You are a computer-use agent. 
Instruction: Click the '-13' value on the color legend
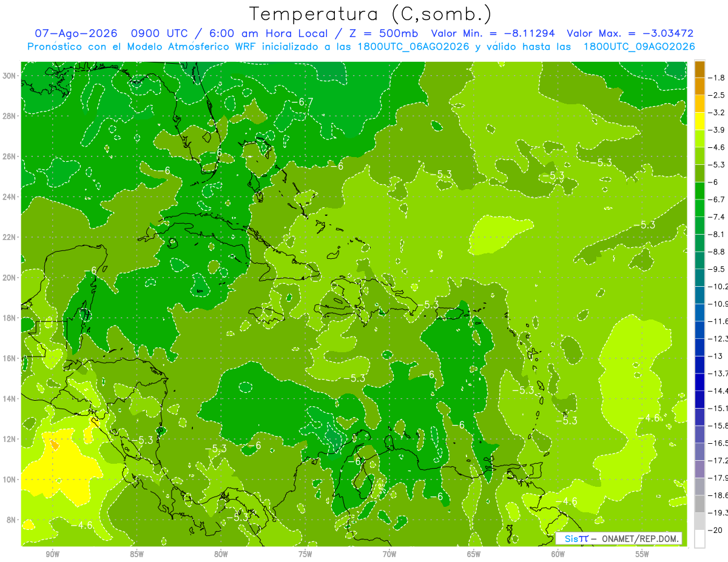tap(715, 356)
